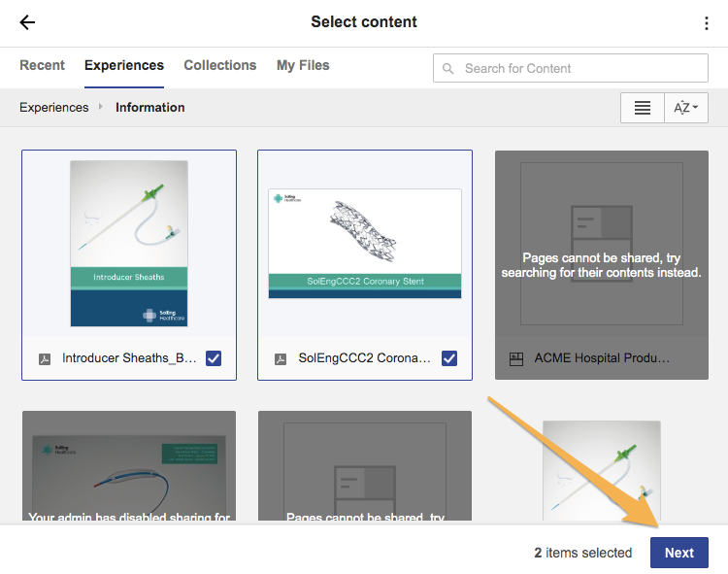
Task: Click page icon beside ACME Hospital Produ…
Action: click(516, 359)
